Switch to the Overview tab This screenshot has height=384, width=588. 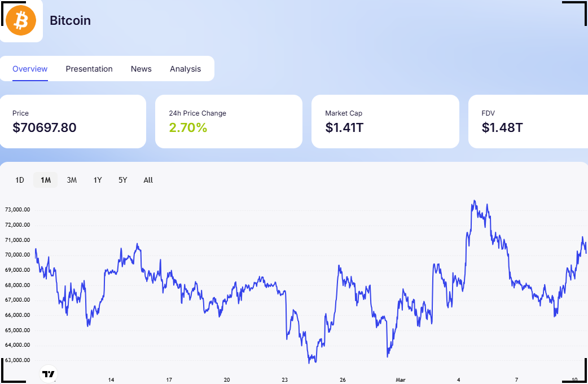[x=30, y=69]
